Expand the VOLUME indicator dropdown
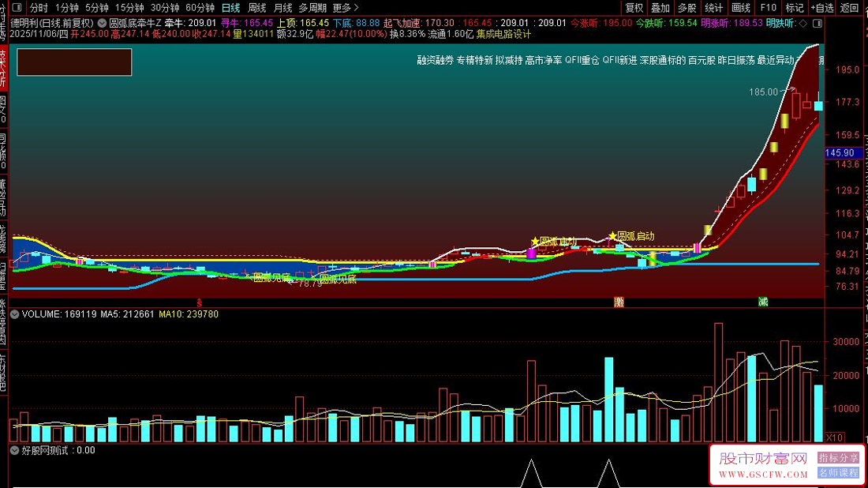This screenshot has height=488, width=868. [x=15, y=314]
